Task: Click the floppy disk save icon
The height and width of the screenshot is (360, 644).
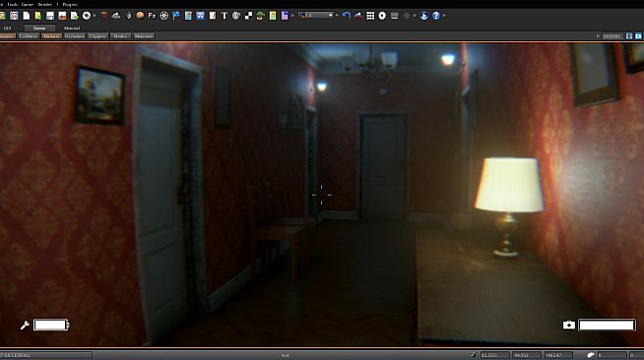Action: [50, 16]
